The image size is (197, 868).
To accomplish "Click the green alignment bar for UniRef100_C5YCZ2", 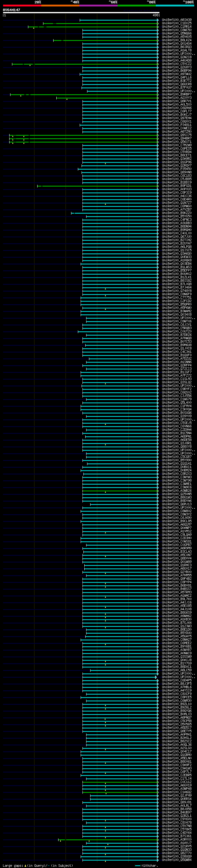I will tap(85, 64).
